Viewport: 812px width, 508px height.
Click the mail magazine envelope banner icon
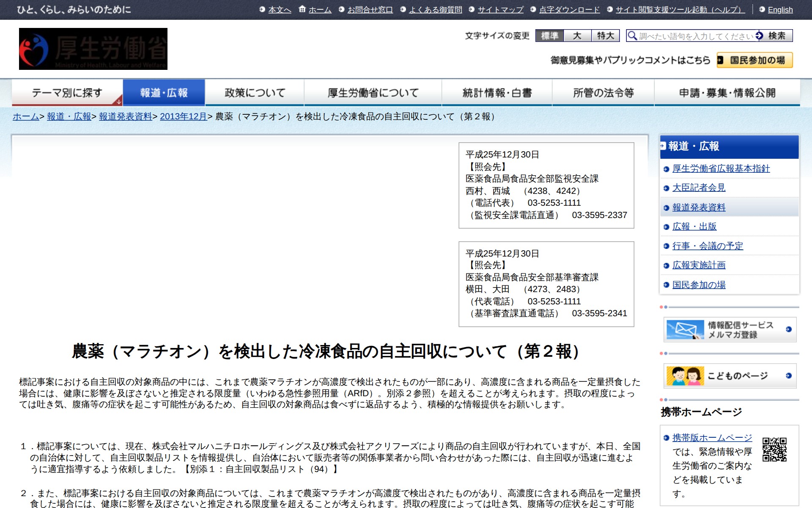click(x=685, y=329)
